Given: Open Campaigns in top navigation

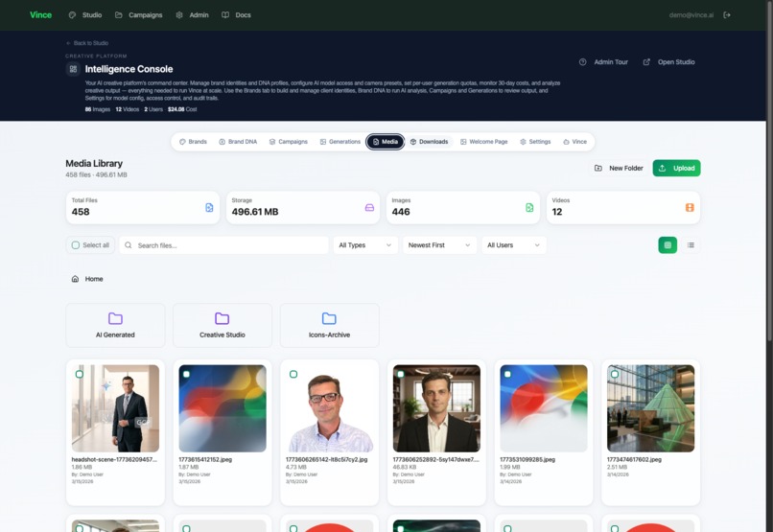Looking at the screenshot, I should 138,14.
